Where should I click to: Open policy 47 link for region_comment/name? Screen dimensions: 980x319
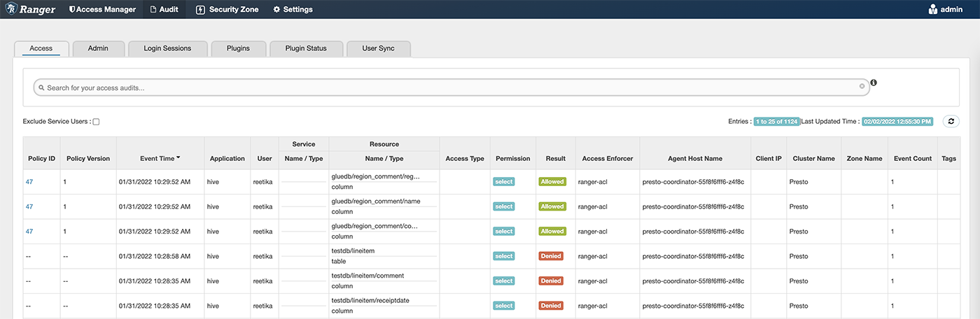[29, 206]
